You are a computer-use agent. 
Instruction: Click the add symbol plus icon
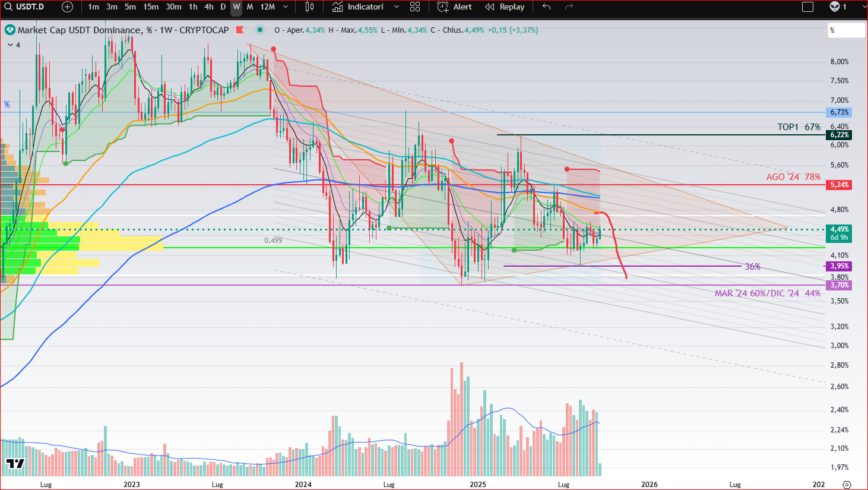click(x=67, y=7)
